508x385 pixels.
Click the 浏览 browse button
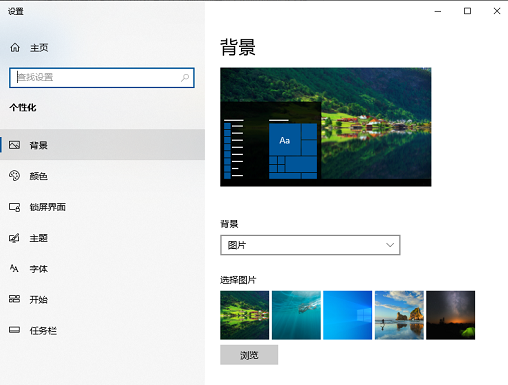click(249, 355)
